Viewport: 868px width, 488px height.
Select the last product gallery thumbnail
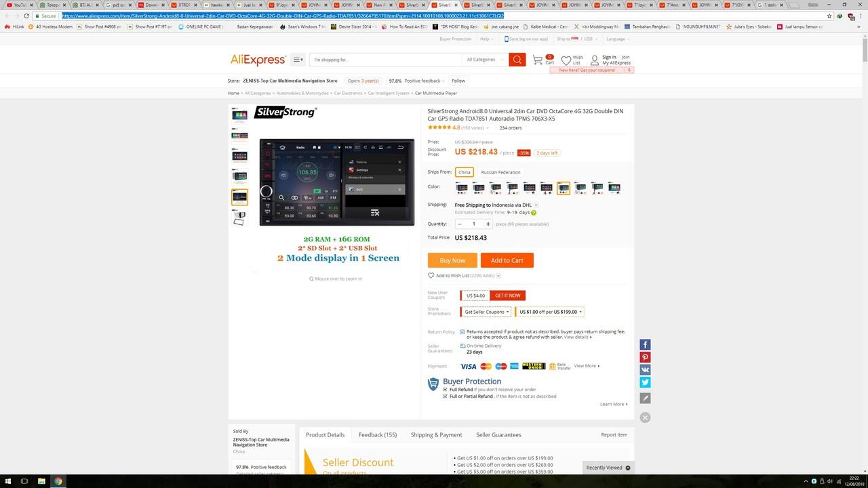pyautogui.click(x=239, y=218)
